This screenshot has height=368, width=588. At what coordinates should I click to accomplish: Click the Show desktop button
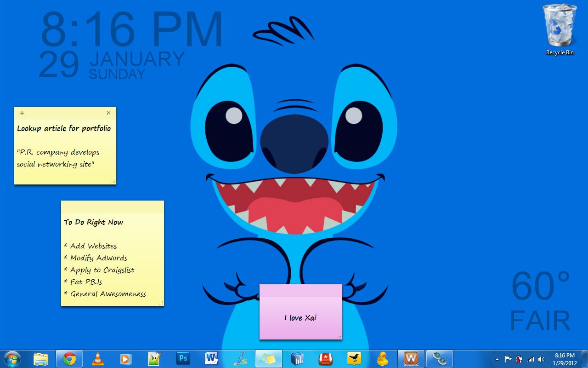(584, 359)
